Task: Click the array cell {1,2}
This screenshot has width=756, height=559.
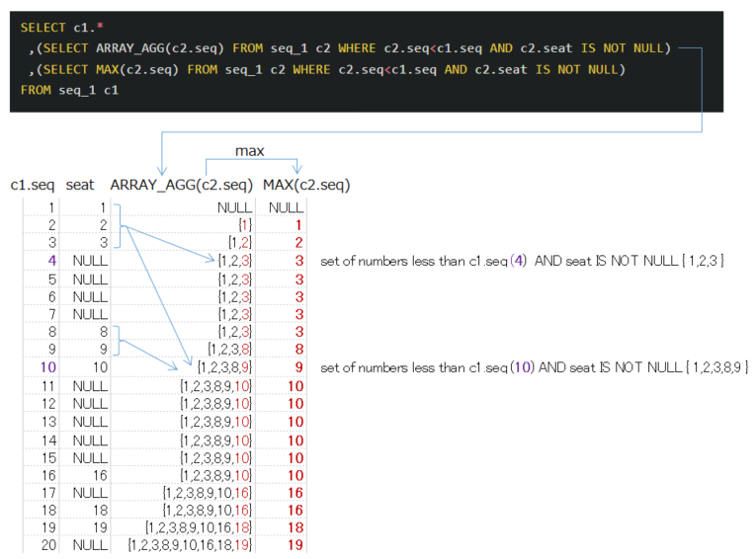Action: [x=240, y=242]
